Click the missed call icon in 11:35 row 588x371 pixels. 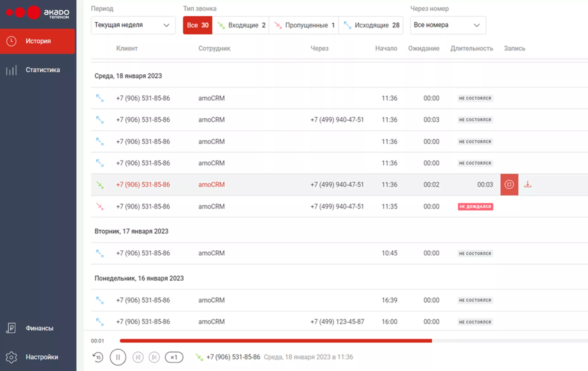[x=100, y=207]
